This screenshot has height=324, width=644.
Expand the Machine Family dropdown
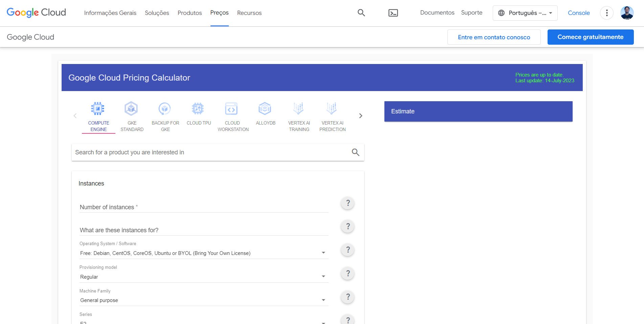[204, 300]
